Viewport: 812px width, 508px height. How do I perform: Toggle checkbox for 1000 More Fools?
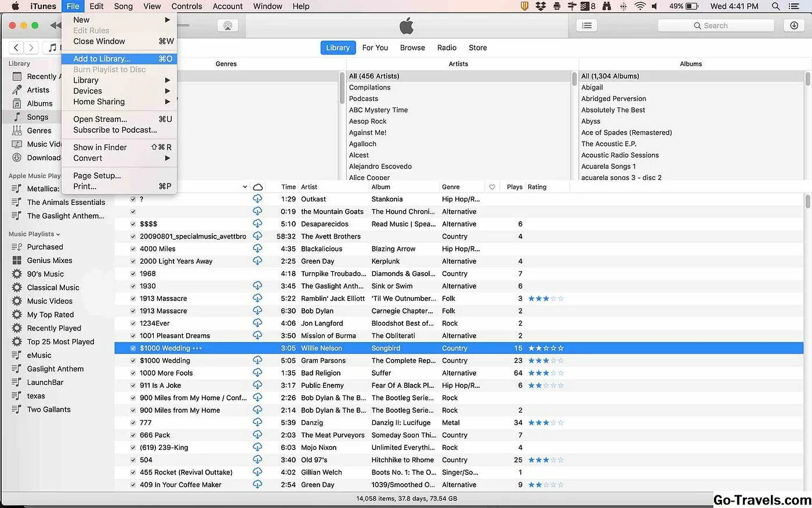[x=133, y=373]
